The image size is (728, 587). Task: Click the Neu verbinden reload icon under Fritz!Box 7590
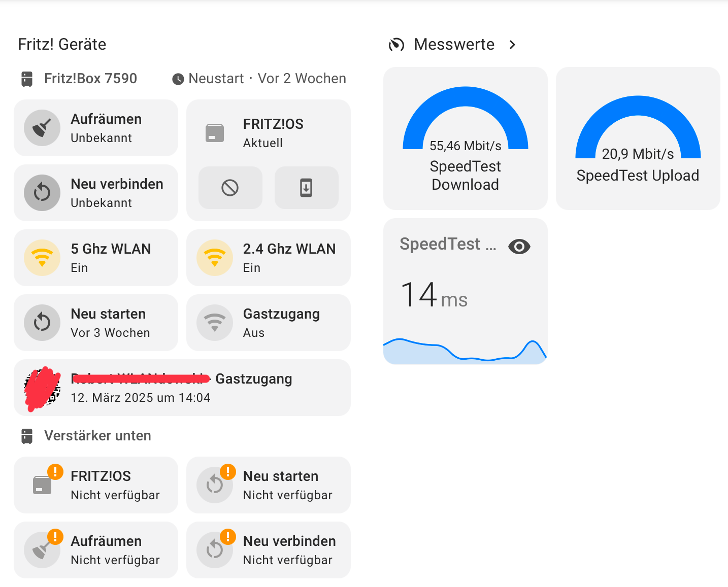pos(42,193)
